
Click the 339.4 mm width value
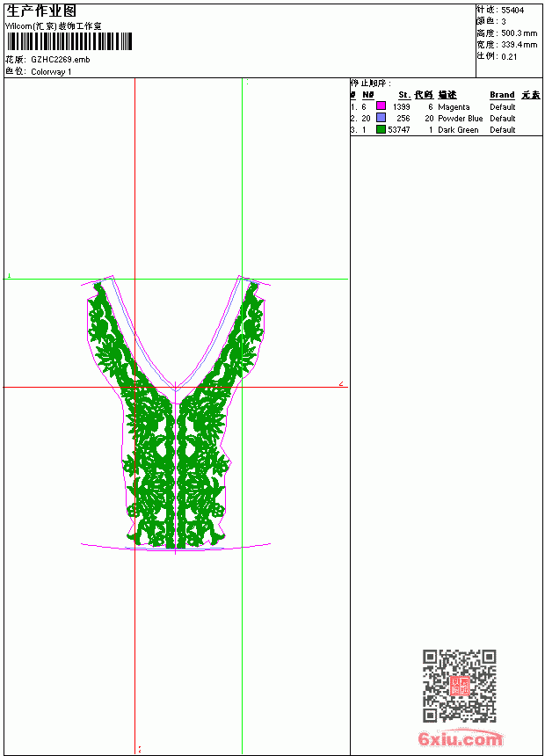click(x=519, y=45)
